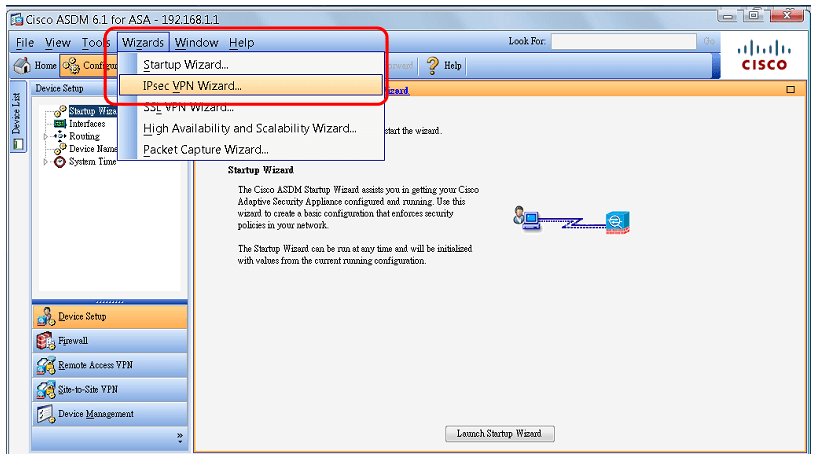Open Site-to-Site VPN section
Screen dimensions: 813x474
110,389
